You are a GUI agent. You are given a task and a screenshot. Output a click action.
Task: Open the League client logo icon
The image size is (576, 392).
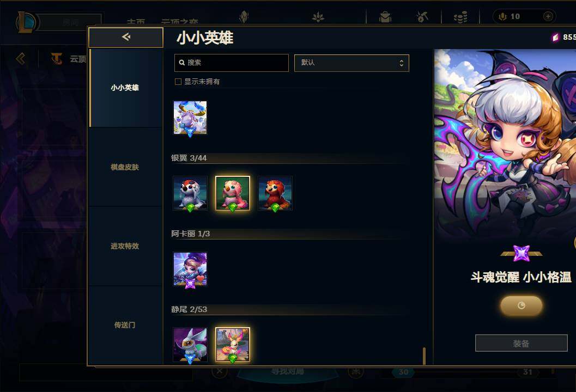(27, 22)
